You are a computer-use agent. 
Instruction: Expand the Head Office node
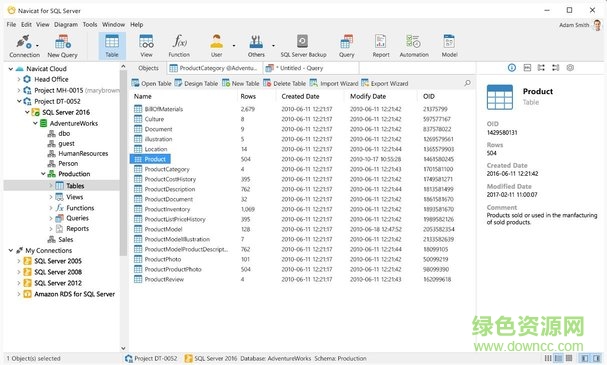(x=19, y=79)
